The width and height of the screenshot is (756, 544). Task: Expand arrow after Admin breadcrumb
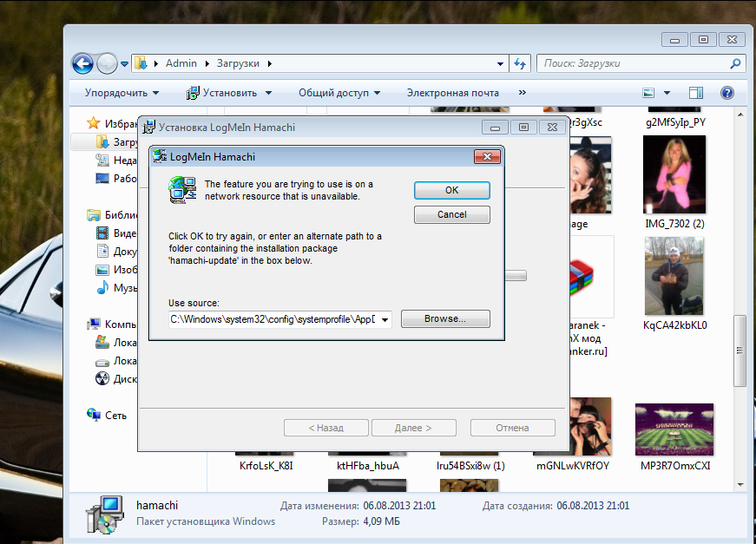207,63
